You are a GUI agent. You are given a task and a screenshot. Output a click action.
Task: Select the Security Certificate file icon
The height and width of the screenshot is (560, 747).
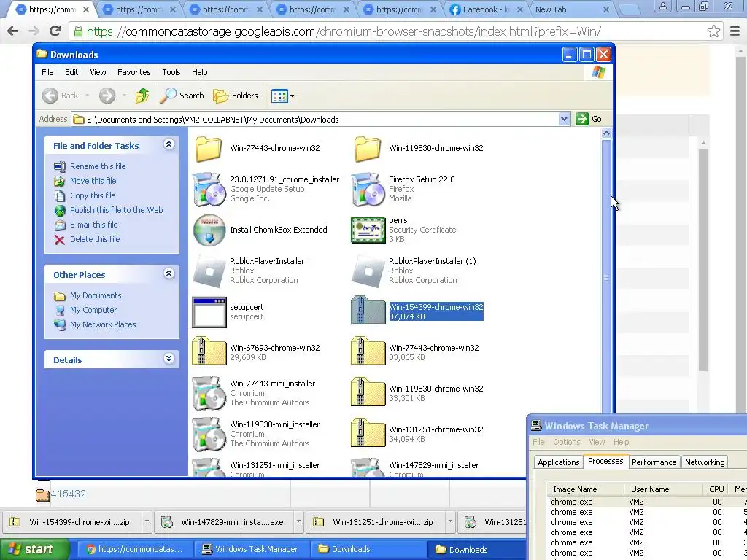[x=368, y=230]
